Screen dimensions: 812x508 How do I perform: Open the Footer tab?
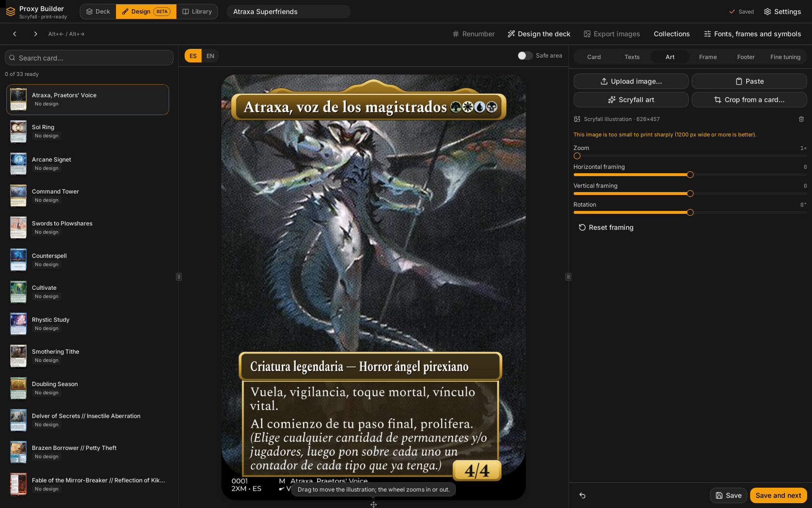point(746,57)
